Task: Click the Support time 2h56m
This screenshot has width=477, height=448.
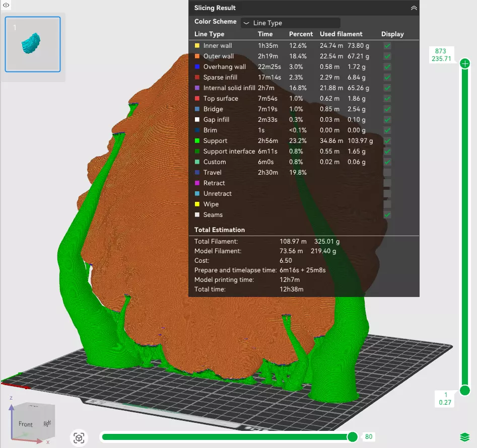Action: pyautogui.click(x=268, y=141)
